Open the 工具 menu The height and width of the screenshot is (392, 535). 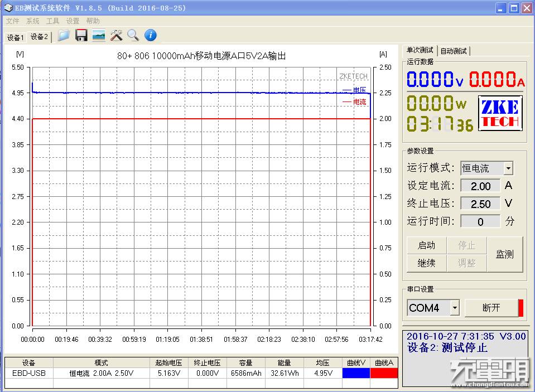click(x=52, y=21)
